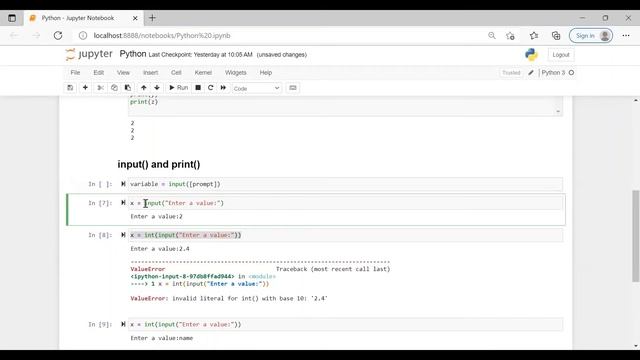
Task: Click the Python logo icon near Logout
Action: [531, 55]
